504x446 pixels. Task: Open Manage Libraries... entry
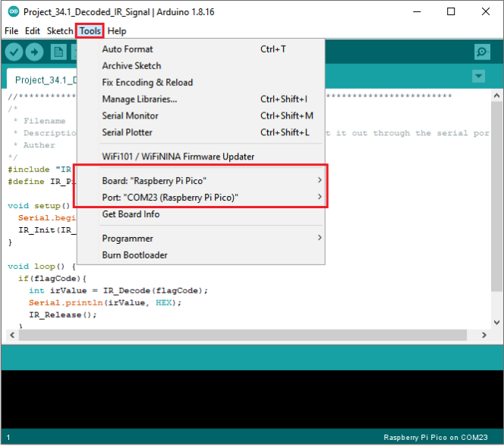[201, 99]
